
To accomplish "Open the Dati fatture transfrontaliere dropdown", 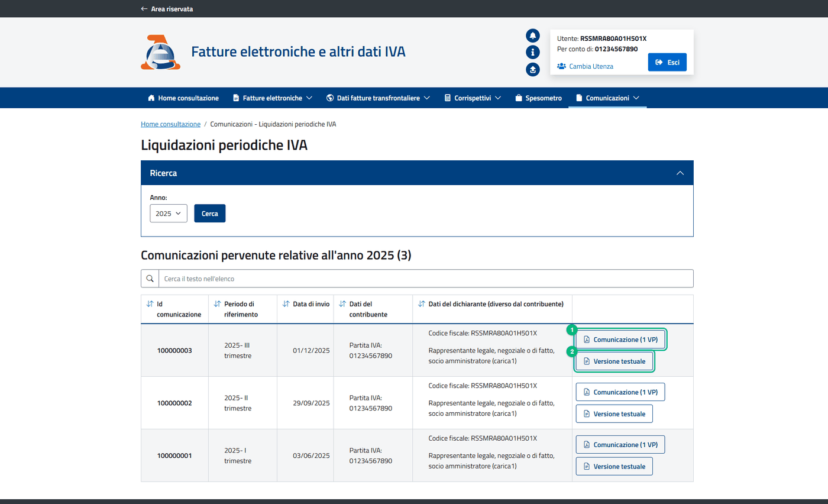I will point(378,98).
